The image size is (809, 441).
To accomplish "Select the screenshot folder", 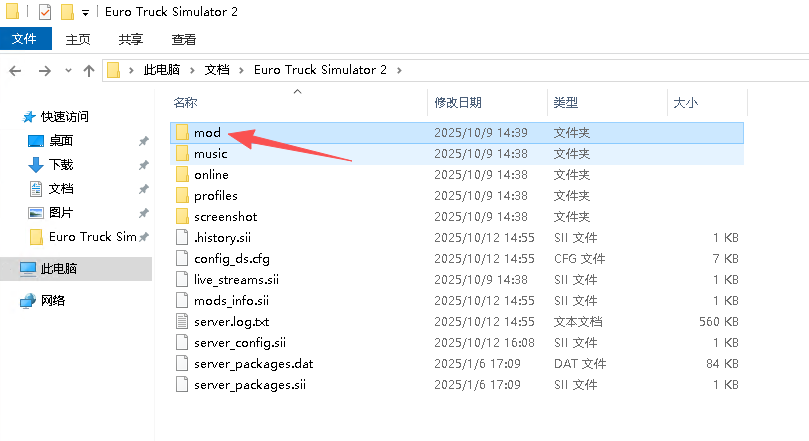I will [225, 216].
